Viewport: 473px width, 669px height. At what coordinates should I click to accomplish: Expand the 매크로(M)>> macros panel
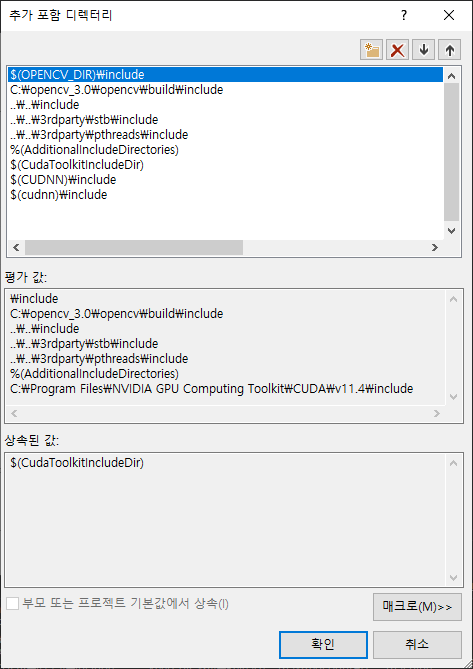click(x=417, y=607)
